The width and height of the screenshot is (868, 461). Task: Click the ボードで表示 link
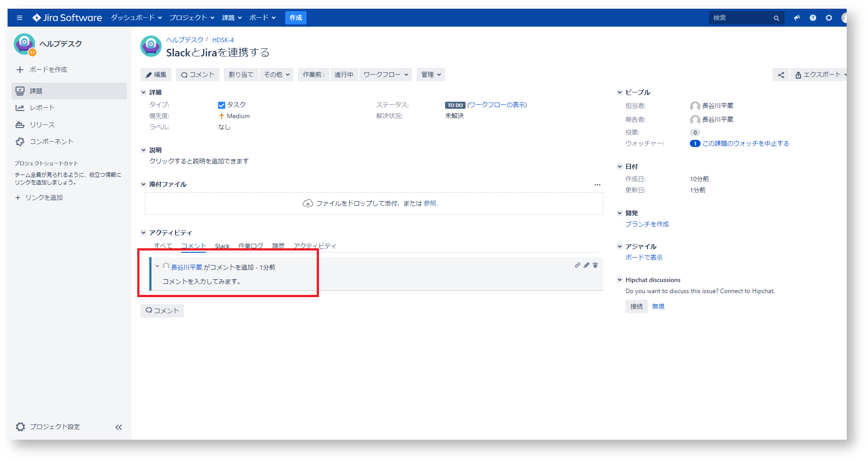tap(644, 258)
